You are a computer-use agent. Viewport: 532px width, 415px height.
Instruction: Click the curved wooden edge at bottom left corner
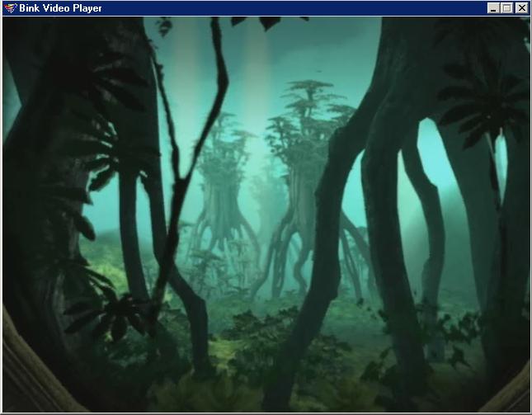click(x=21, y=380)
